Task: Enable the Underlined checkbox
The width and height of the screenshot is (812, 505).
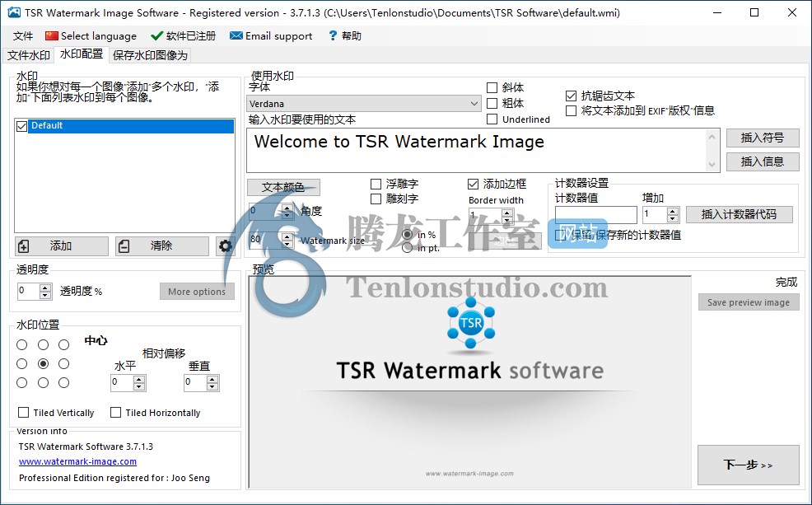Action: pyautogui.click(x=492, y=119)
